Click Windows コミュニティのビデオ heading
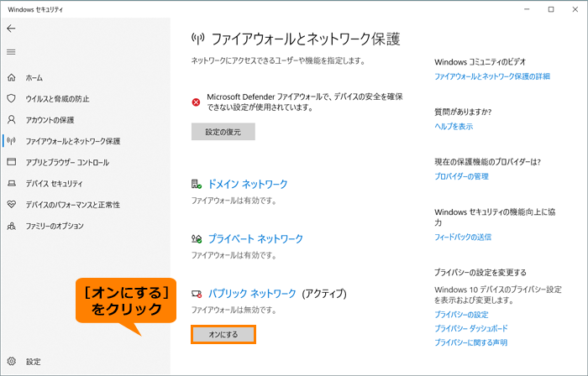This screenshot has width=588, height=376. tap(480, 62)
